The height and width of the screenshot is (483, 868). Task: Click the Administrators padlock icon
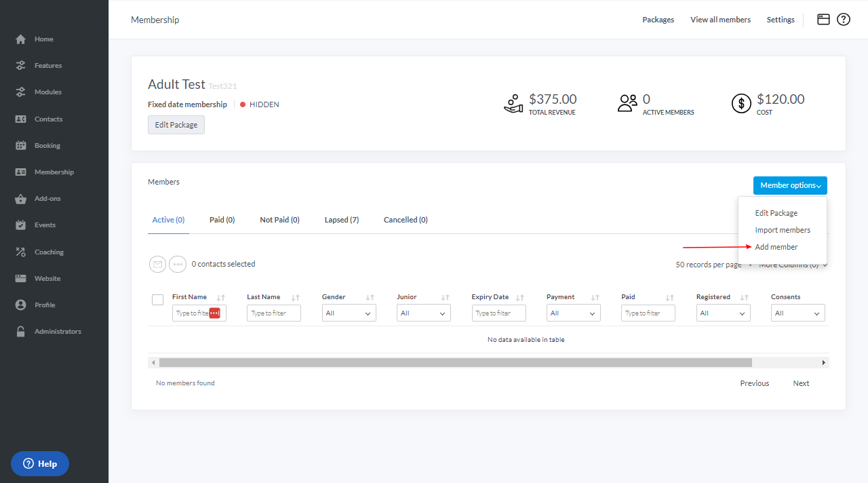(x=21, y=332)
